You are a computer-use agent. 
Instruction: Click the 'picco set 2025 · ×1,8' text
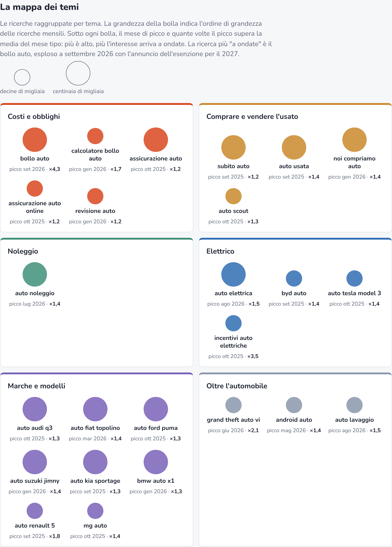coord(35,536)
